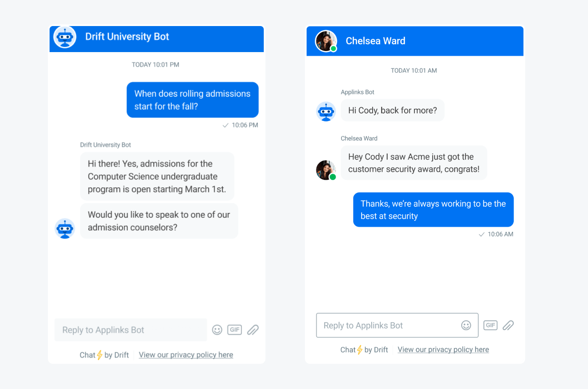Click the GIF icon in the right chat
Screen dimensions: 588x389
coord(490,325)
